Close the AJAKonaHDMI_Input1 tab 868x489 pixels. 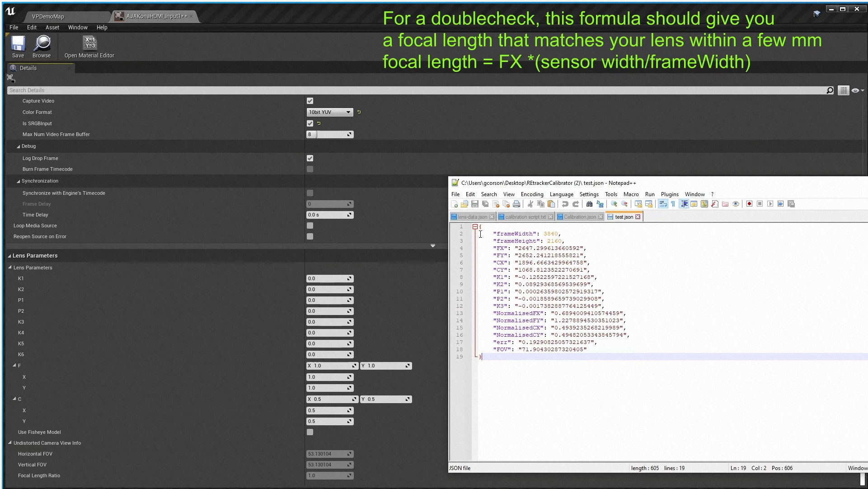click(191, 16)
